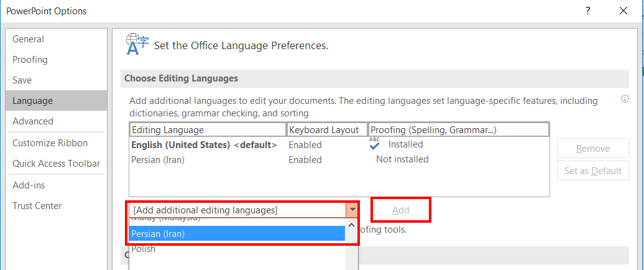Show the Add-ins category
The height and width of the screenshot is (270, 644).
pos(29,185)
